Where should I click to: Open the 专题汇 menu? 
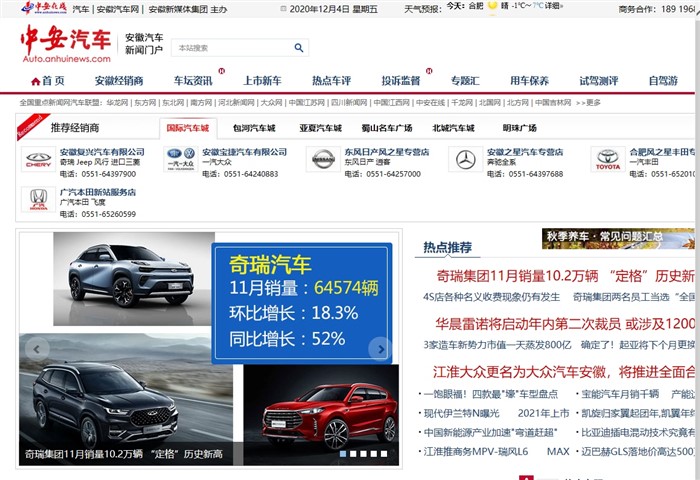(465, 81)
